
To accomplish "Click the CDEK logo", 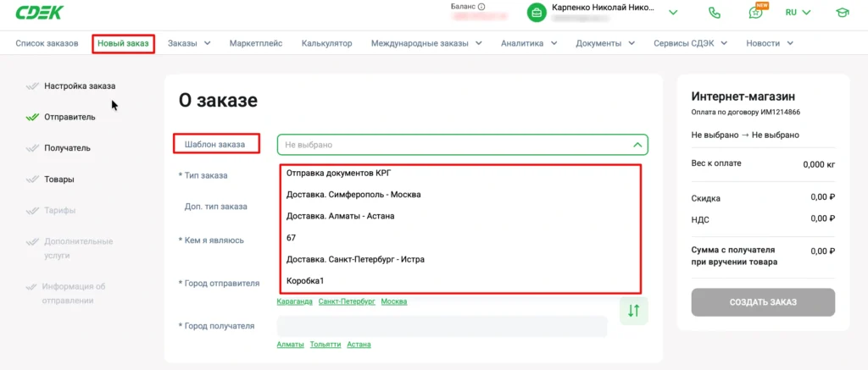I will pyautogui.click(x=40, y=13).
